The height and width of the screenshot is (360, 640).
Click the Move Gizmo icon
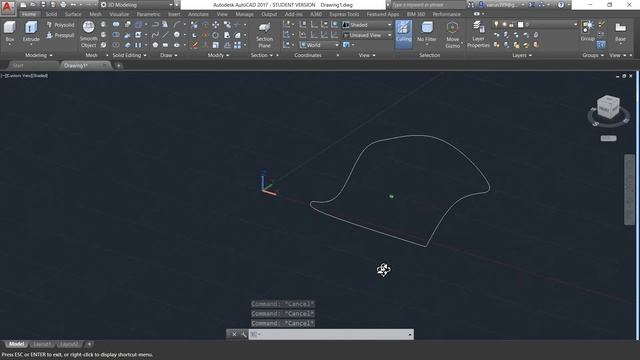[452, 34]
